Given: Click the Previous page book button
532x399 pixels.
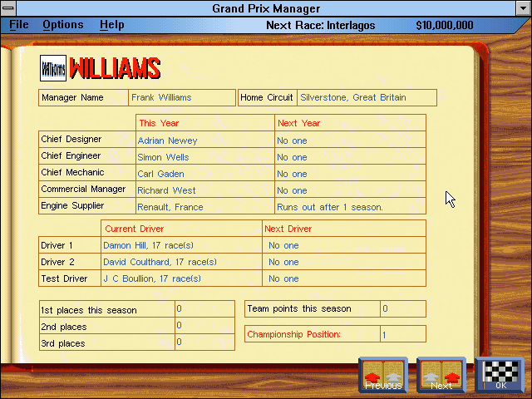Looking at the screenshot, I should pos(383,375).
